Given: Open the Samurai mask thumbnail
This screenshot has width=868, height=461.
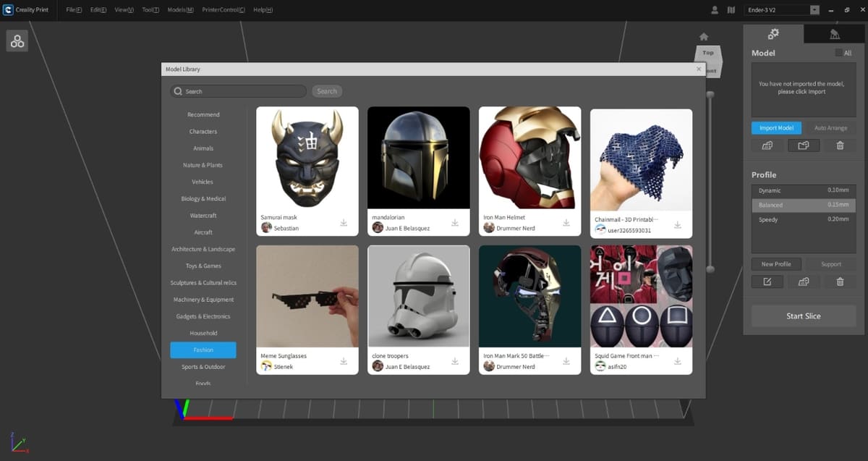Looking at the screenshot, I should pyautogui.click(x=307, y=158).
